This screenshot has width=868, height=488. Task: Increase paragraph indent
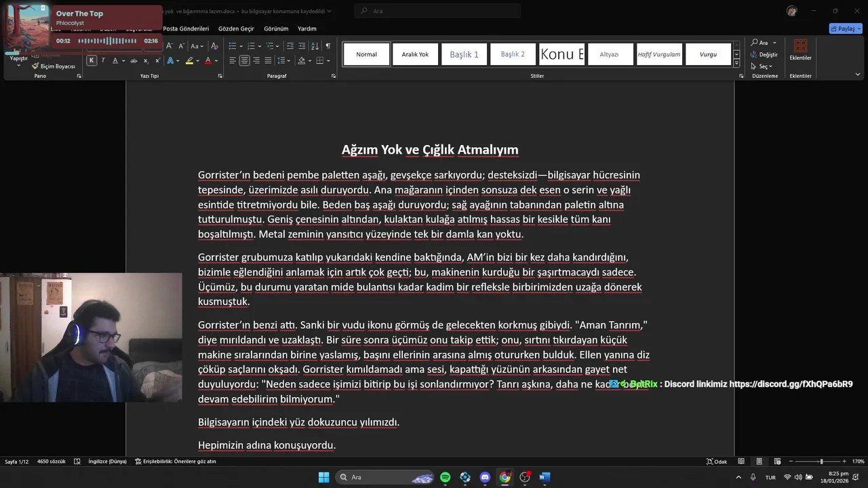tap(302, 46)
